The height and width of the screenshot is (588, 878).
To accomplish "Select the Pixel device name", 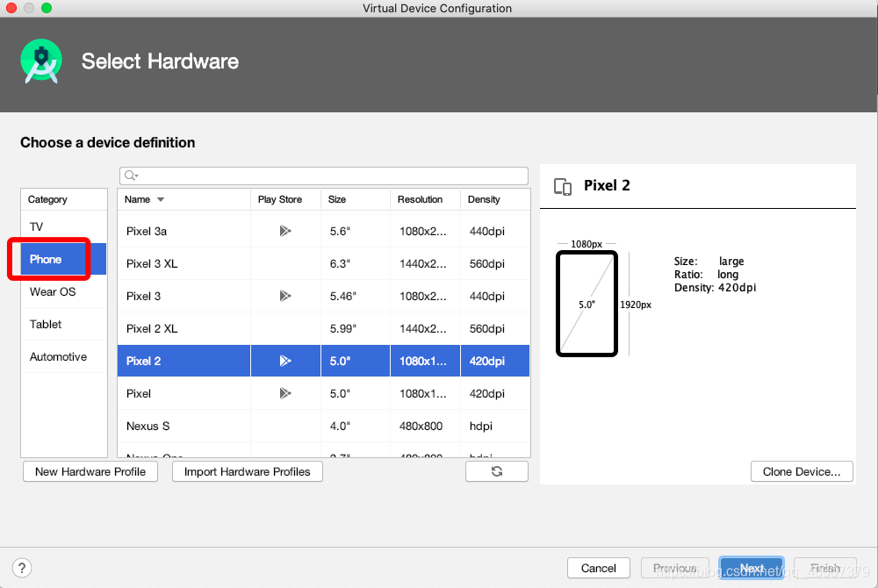I will [139, 393].
